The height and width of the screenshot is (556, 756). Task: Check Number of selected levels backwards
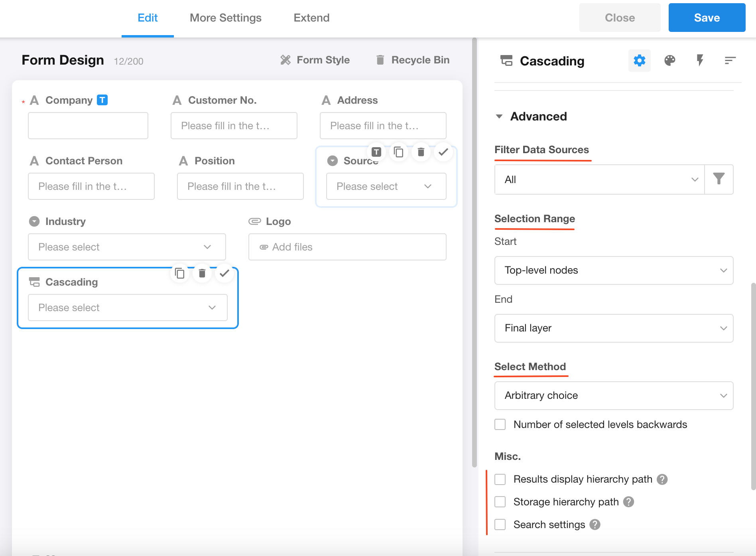pyautogui.click(x=500, y=424)
